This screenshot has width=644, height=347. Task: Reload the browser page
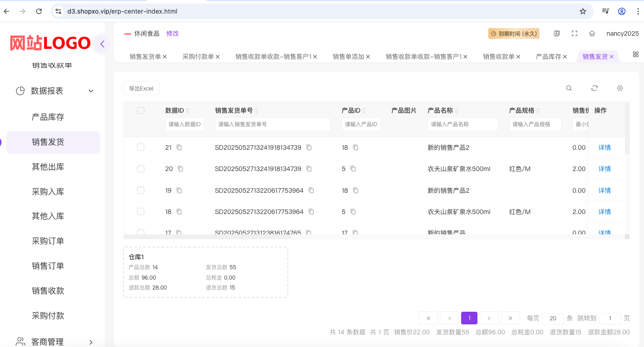click(x=39, y=11)
